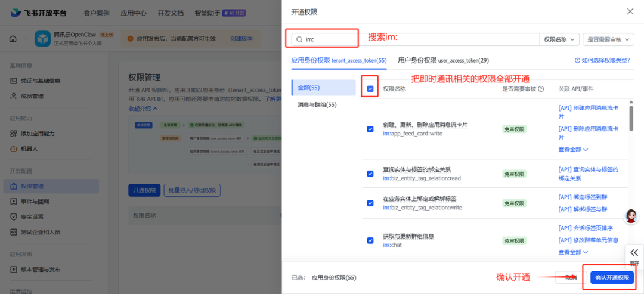Screen dimensions: 644x294
Task: Click the events and callbacks icon
Action: pos(14,201)
